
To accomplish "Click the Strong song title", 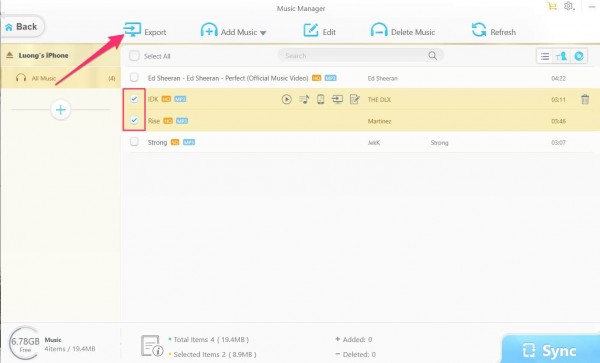I will click(x=157, y=142).
